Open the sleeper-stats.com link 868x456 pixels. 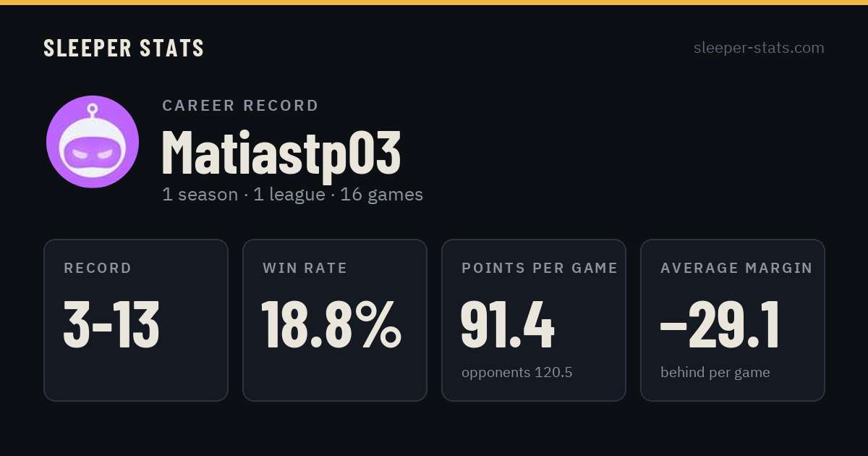759,48
